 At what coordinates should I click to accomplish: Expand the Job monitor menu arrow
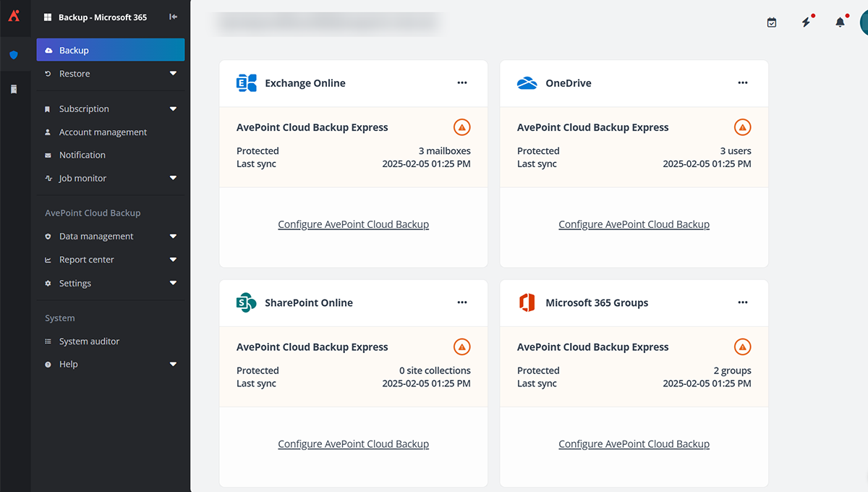pyautogui.click(x=173, y=179)
